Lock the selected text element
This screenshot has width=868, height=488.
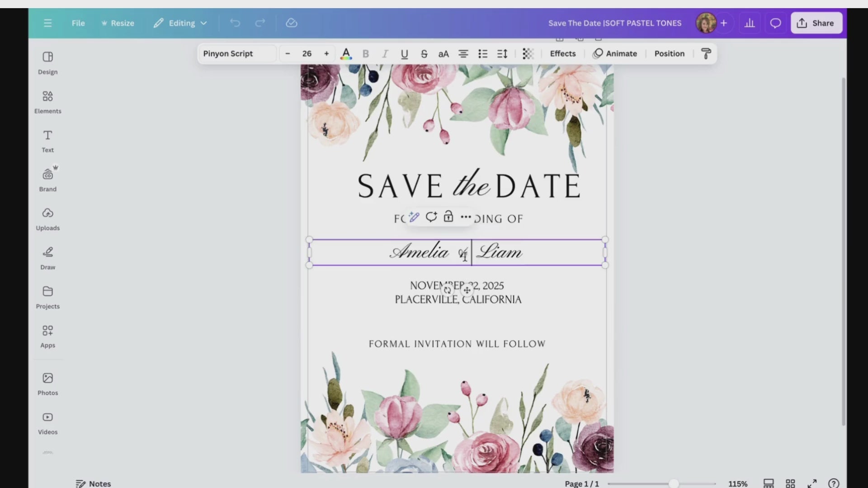click(448, 217)
